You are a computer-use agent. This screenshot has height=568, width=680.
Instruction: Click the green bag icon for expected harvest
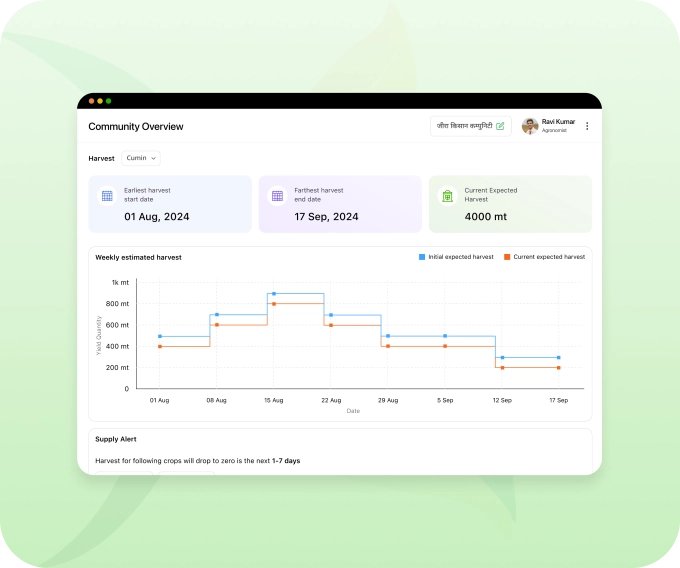point(447,196)
